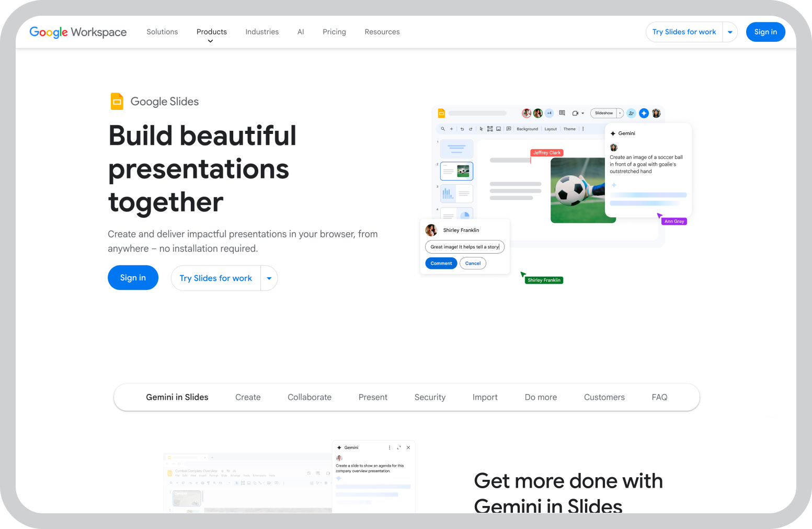This screenshot has width=812, height=529.
Task: Click the yellow Google Slides logo icon beside the heading
Action: [x=117, y=102]
